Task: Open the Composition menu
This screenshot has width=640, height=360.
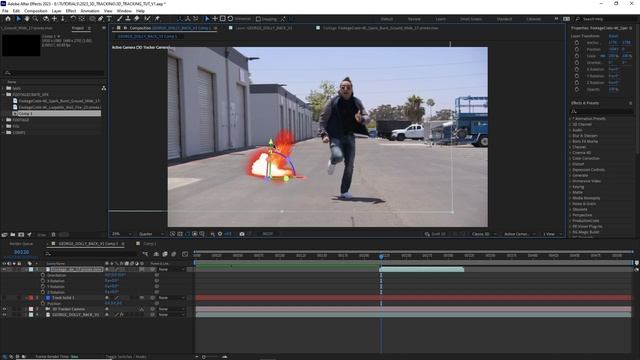Action: click(x=36, y=11)
